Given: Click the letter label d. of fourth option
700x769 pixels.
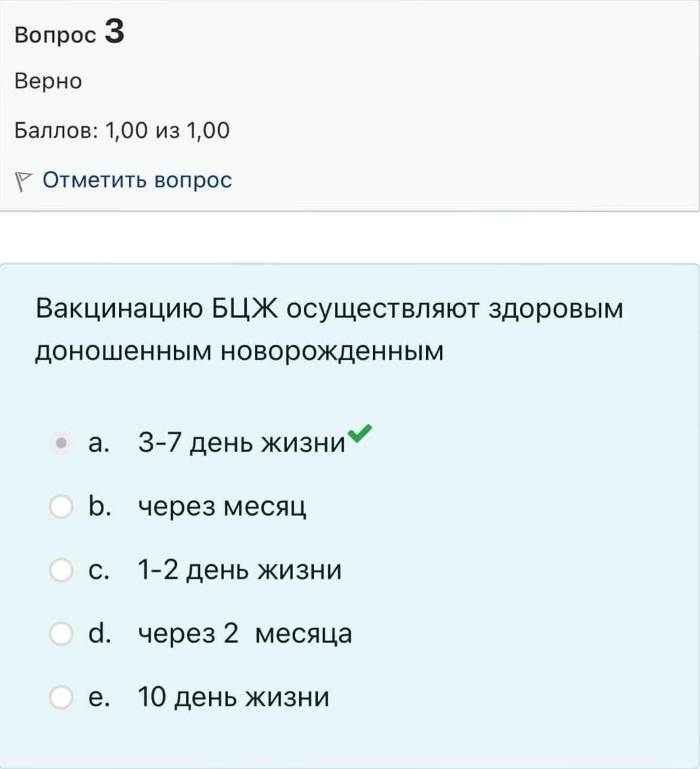Looking at the screenshot, I should point(100,633).
